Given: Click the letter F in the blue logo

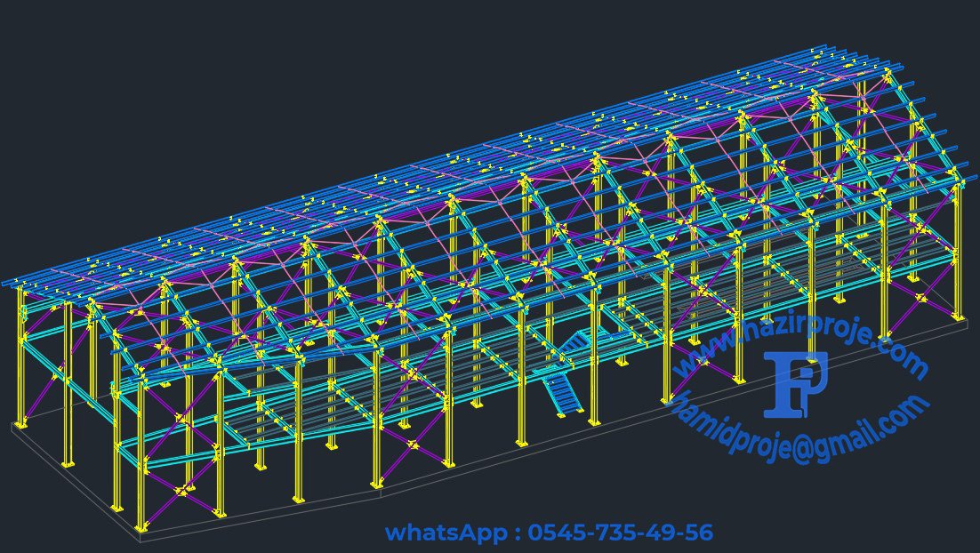Looking at the screenshot, I should click(x=783, y=384).
